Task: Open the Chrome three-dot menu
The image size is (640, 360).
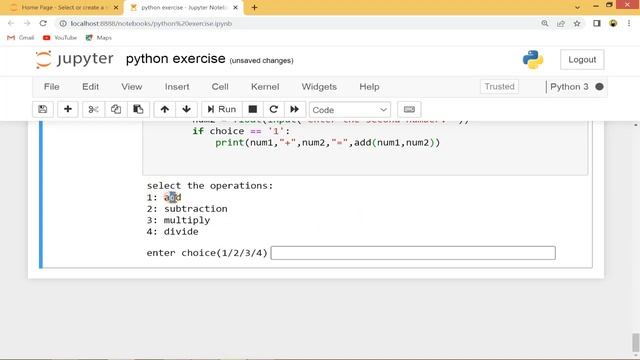Action: pos(629,24)
